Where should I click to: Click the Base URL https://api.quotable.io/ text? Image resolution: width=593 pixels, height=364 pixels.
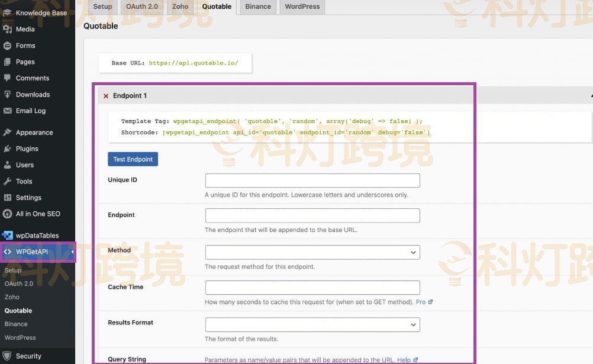(x=194, y=63)
